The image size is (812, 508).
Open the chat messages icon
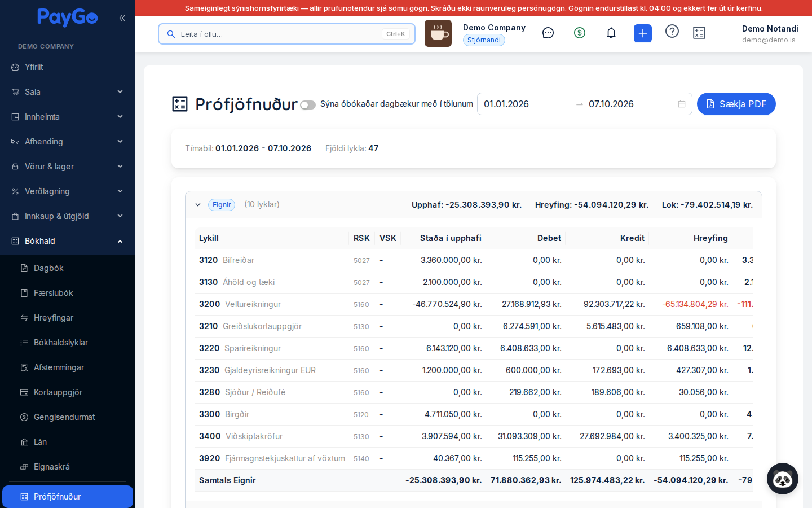tap(548, 33)
